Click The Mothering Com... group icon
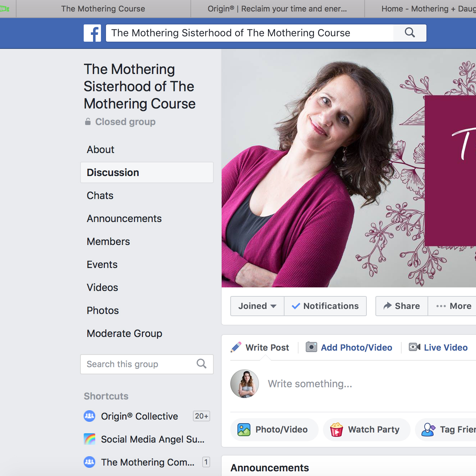This screenshot has height=476, width=476. [89, 462]
